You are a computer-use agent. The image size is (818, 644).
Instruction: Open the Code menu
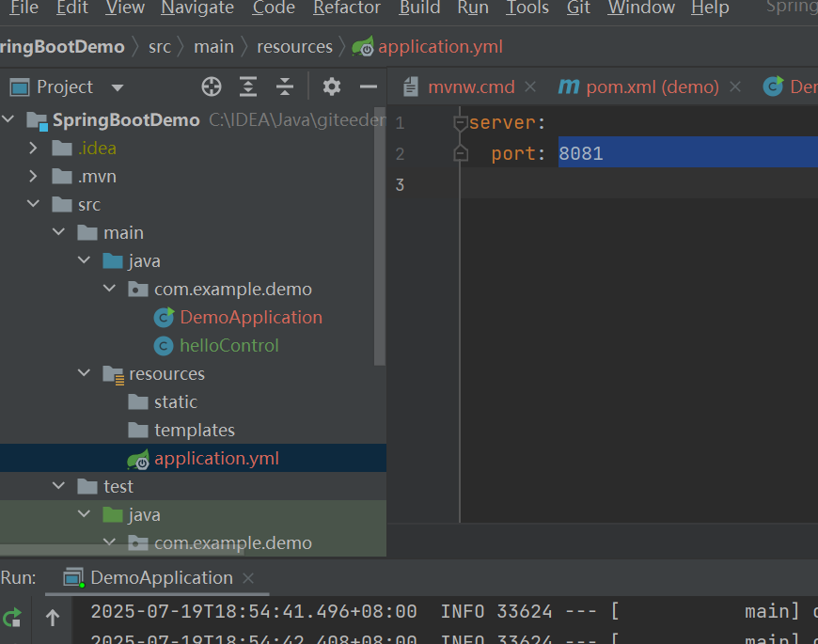coord(274,8)
